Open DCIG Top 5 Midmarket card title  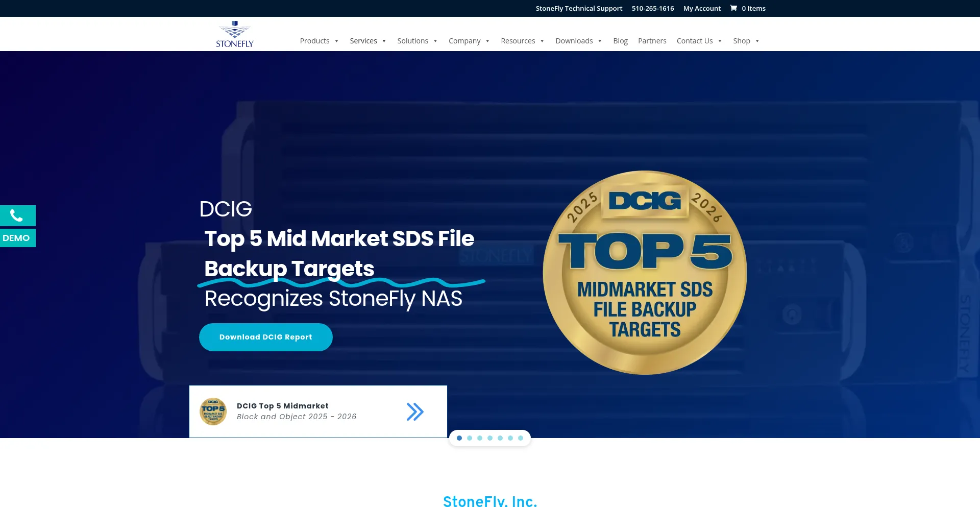283,406
